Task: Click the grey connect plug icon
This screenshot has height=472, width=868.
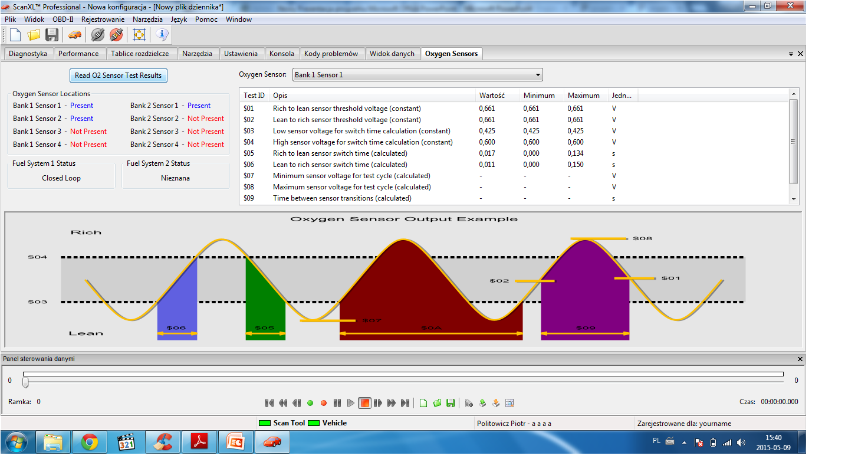Action: [97, 35]
